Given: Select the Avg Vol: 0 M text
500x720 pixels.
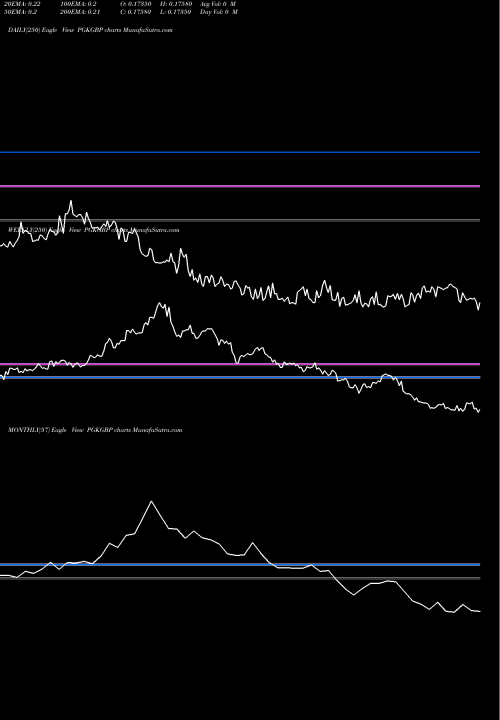Looking at the screenshot, I should tap(218, 4).
